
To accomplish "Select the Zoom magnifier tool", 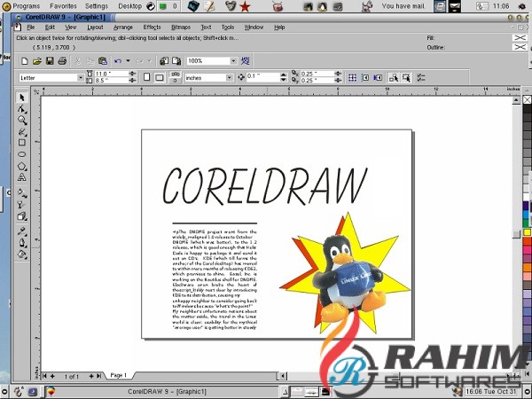I will pos(22,120).
